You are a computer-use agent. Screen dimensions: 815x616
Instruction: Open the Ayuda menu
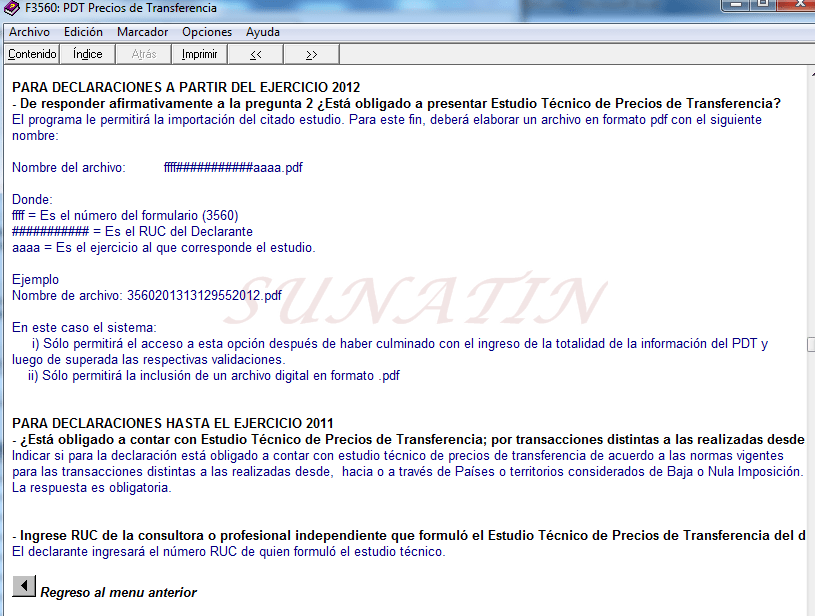tap(263, 32)
